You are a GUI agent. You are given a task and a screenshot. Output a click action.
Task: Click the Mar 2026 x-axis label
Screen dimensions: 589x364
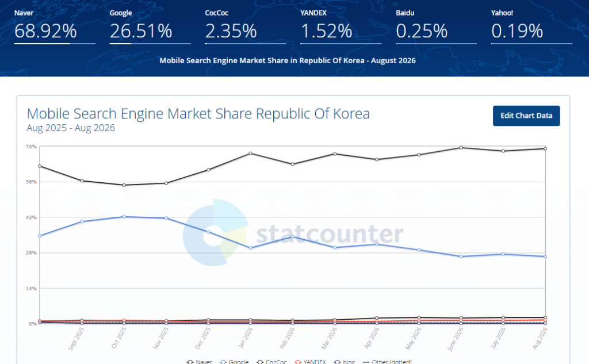pyautogui.click(x=329, y=338)
